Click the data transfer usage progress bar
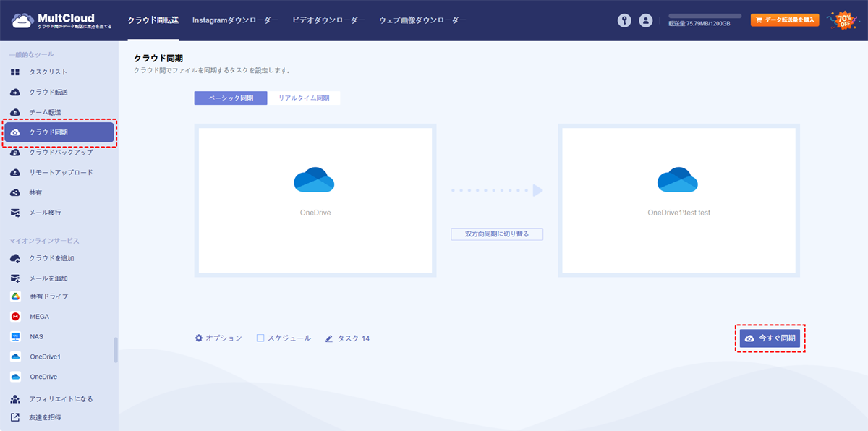The image size is (868, 431). (705, 15)
